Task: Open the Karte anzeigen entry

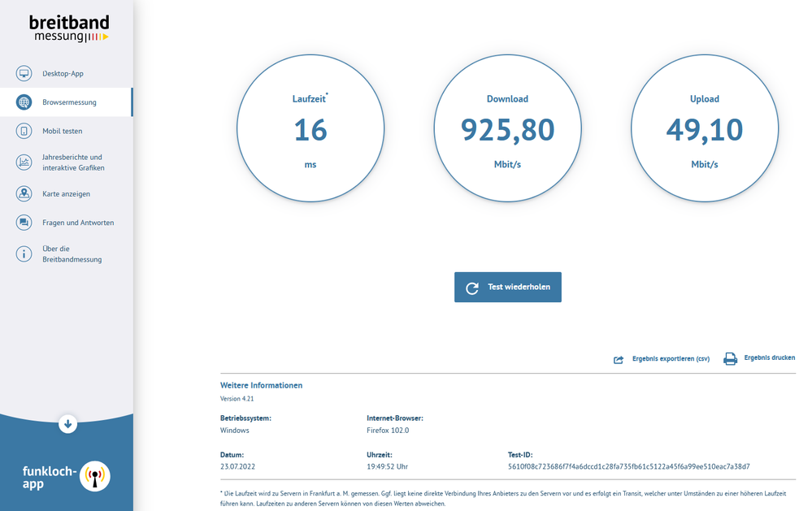Action: click(x=67, y=193)
